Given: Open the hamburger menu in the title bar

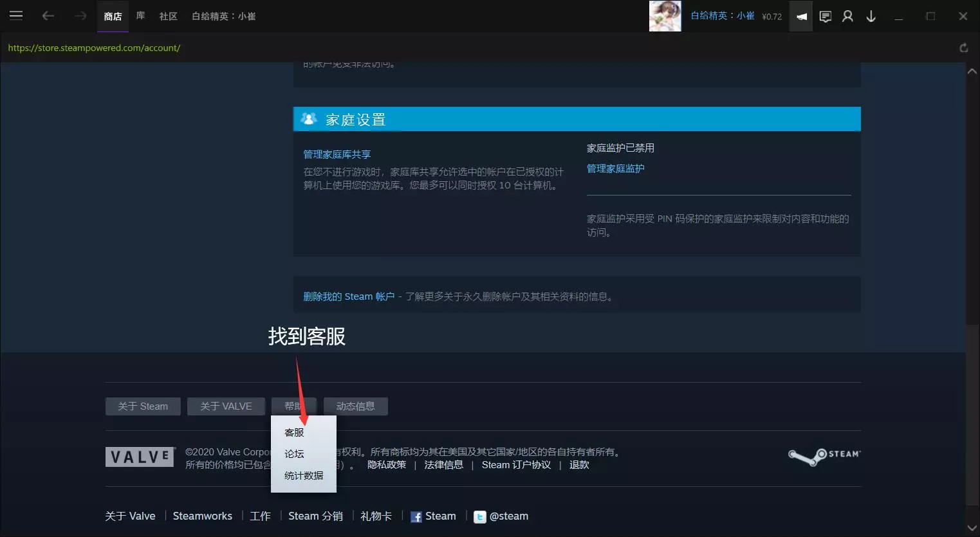Looking at the screenshot, I should coord(16,15).
